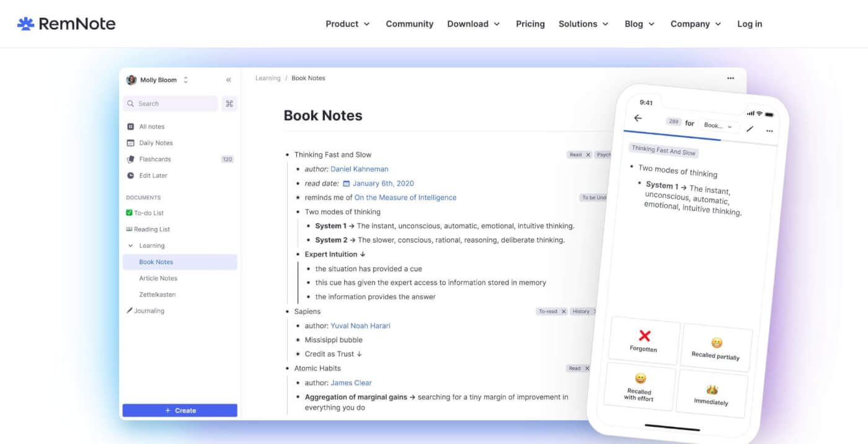Click the green checkbox beside To-do List
The image size is (868, 444).
(129, 213)
